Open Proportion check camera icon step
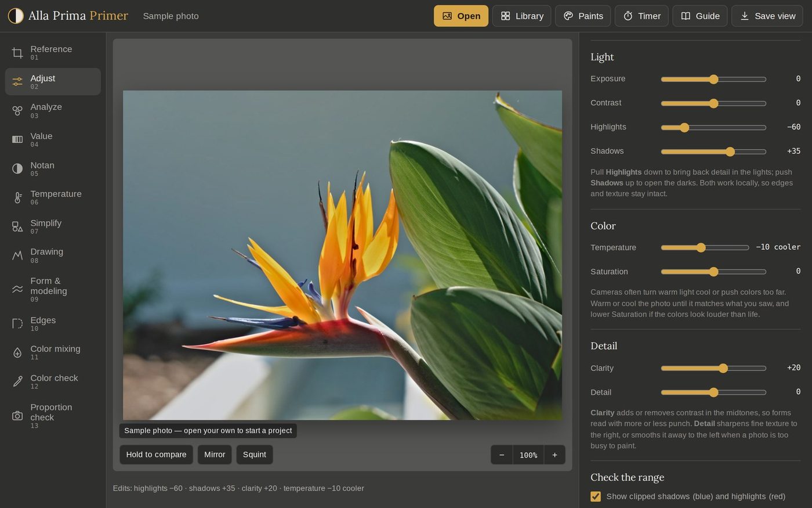Screen dimensions: 812x508 tap(17, 416)
